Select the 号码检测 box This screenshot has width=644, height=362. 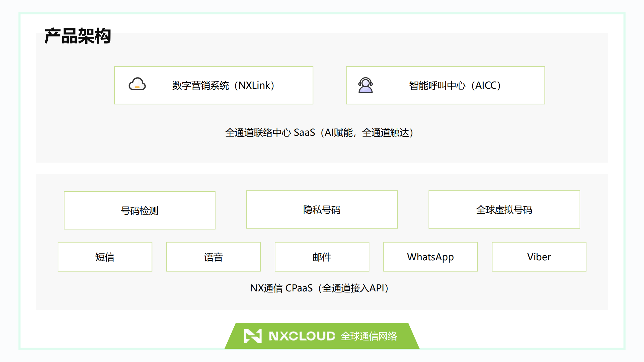click(139, 210)
